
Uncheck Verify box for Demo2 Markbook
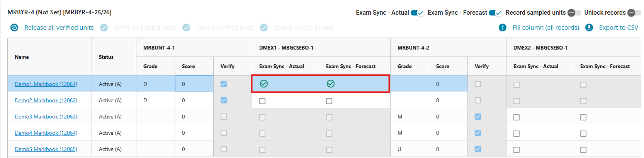coord(224,100)
